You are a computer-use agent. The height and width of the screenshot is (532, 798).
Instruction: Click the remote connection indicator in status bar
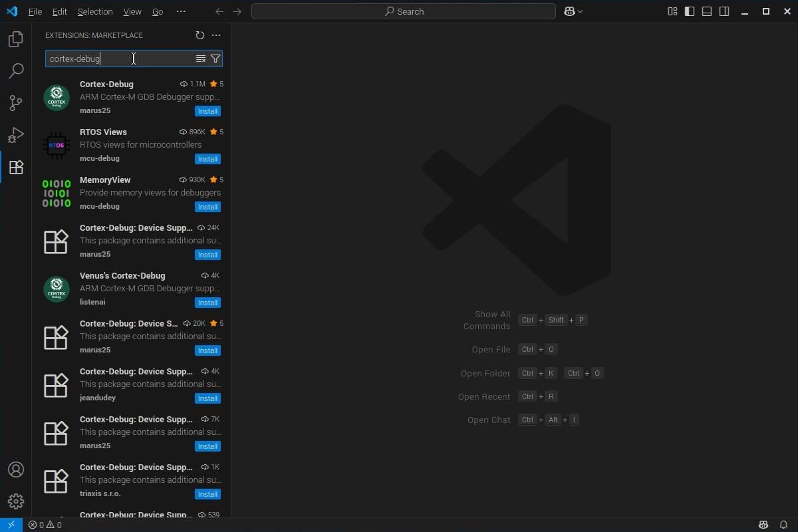pos(11,525)
